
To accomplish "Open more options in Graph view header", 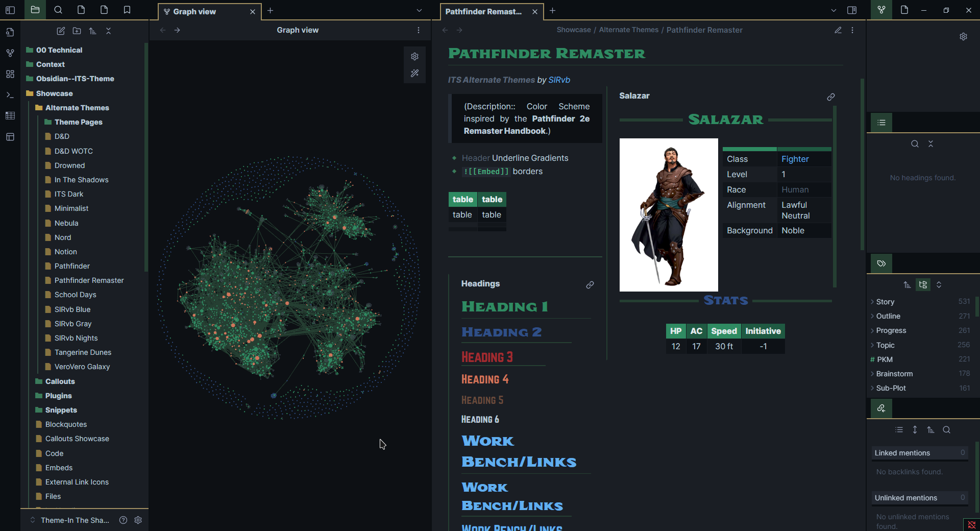I will coord(419,30).
